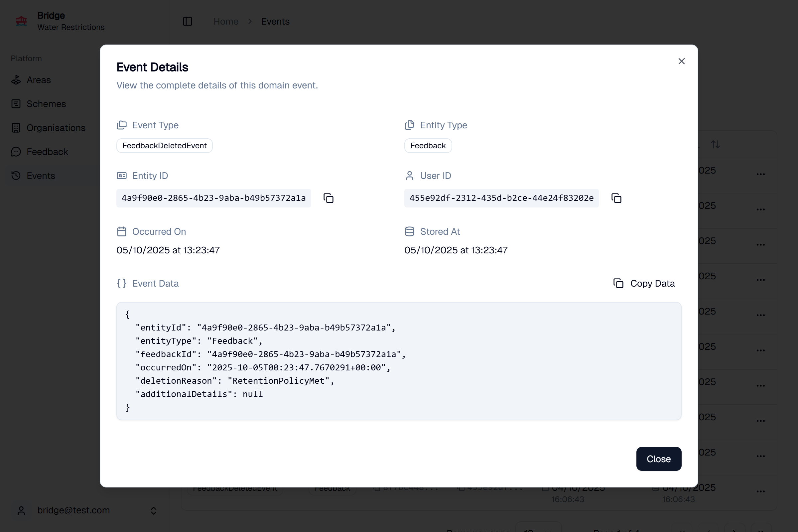The image size is (798, 532).
Task: Click the FeedbackDeletedEvent type badge
Action: tap(164, 146)
